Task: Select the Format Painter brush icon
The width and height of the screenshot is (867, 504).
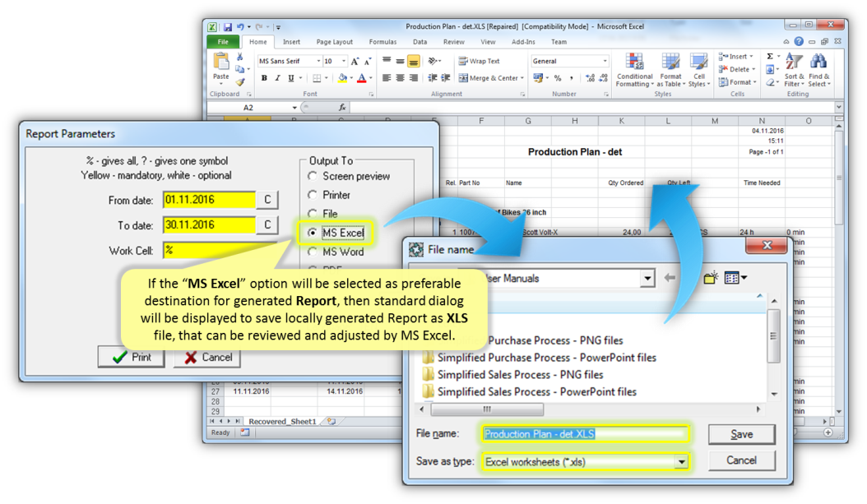Action: point(240,81)
